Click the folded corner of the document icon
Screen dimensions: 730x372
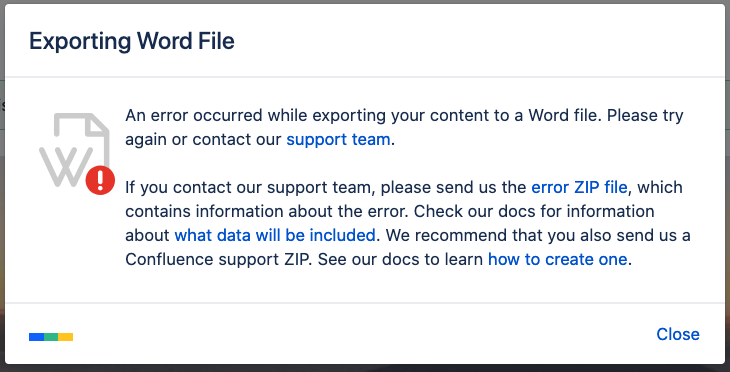pos(99,123)
